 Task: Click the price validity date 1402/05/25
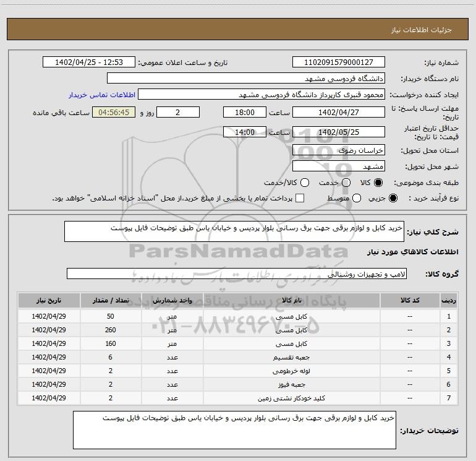339,132
